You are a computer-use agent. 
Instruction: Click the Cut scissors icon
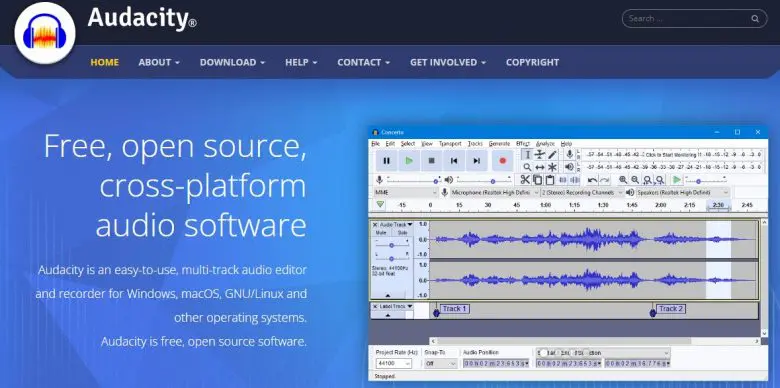pyautogui.click(x=525, y=180)
